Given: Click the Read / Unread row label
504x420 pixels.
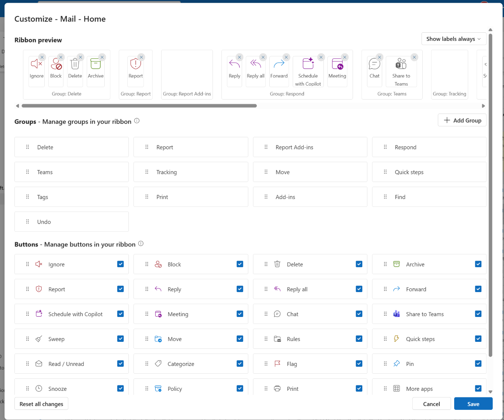Looking at the screenshot, I should coord(66,364).
